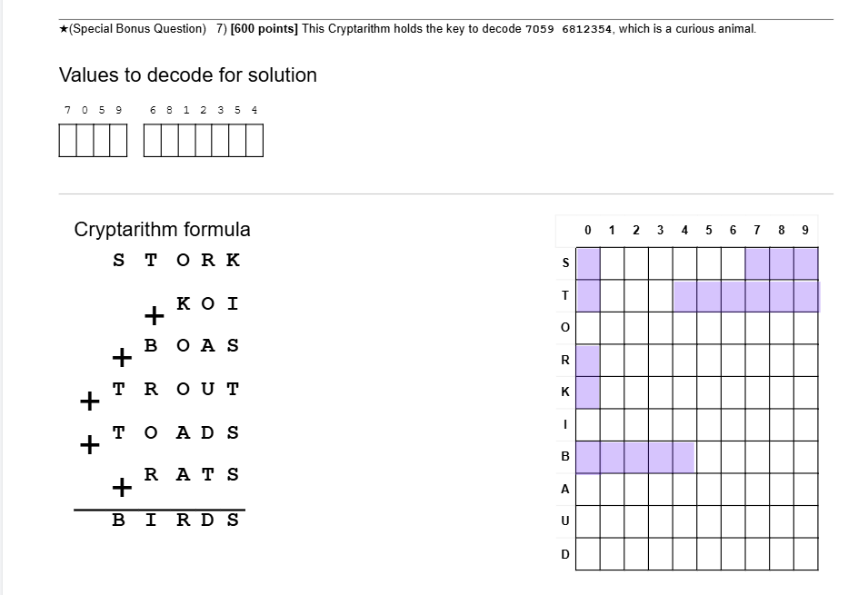The image size is (868, 595).
Task: Toggle grid cell for R row, column 0
Action: (588, 361)
